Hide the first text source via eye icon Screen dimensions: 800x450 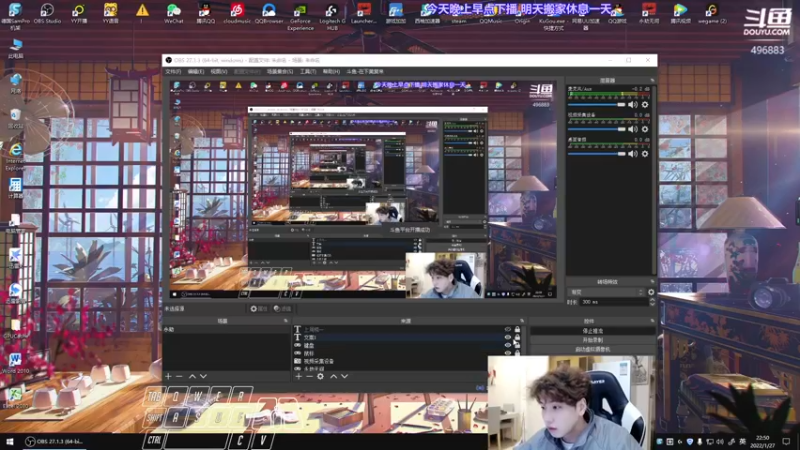point(508,330)
